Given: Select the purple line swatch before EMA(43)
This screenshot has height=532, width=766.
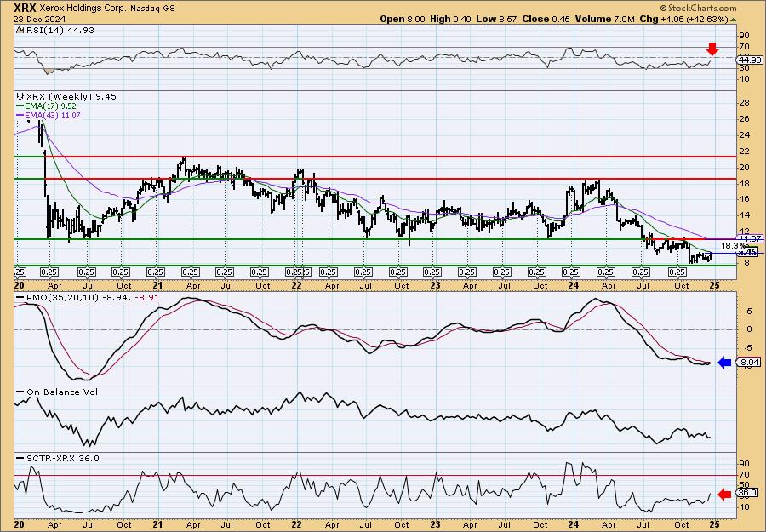Looking at the screenshot, I should [x=20, y=116].
